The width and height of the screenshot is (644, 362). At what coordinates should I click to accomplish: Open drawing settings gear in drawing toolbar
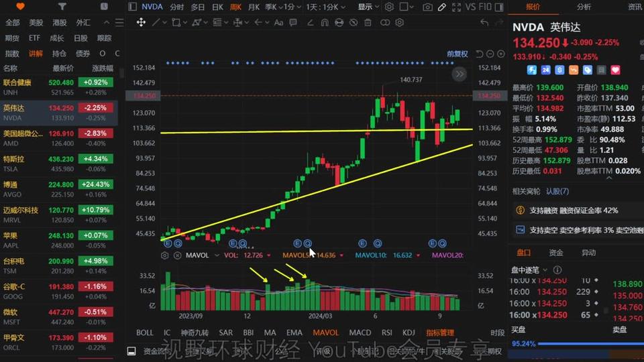(399, 23)
